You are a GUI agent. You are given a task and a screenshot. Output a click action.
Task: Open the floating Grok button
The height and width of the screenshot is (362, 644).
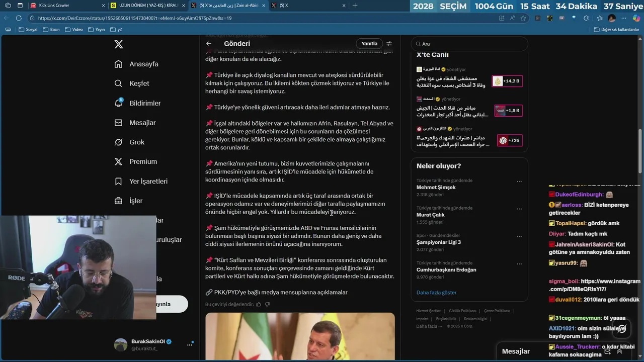[622, 329]
